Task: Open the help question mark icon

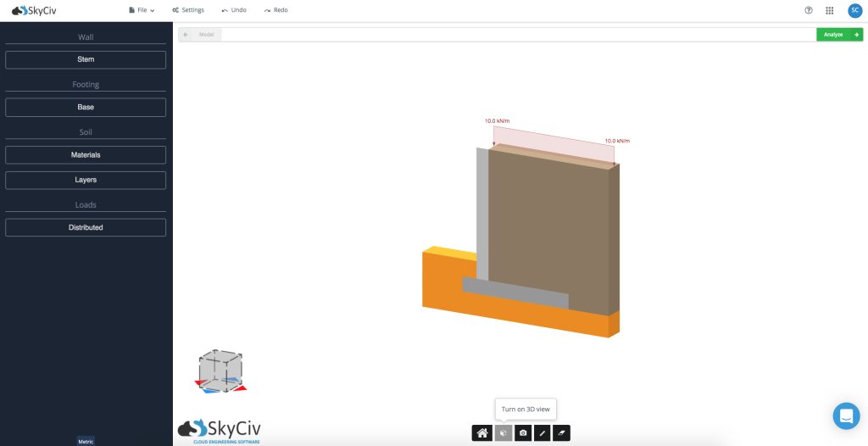Action: [808, 10]
